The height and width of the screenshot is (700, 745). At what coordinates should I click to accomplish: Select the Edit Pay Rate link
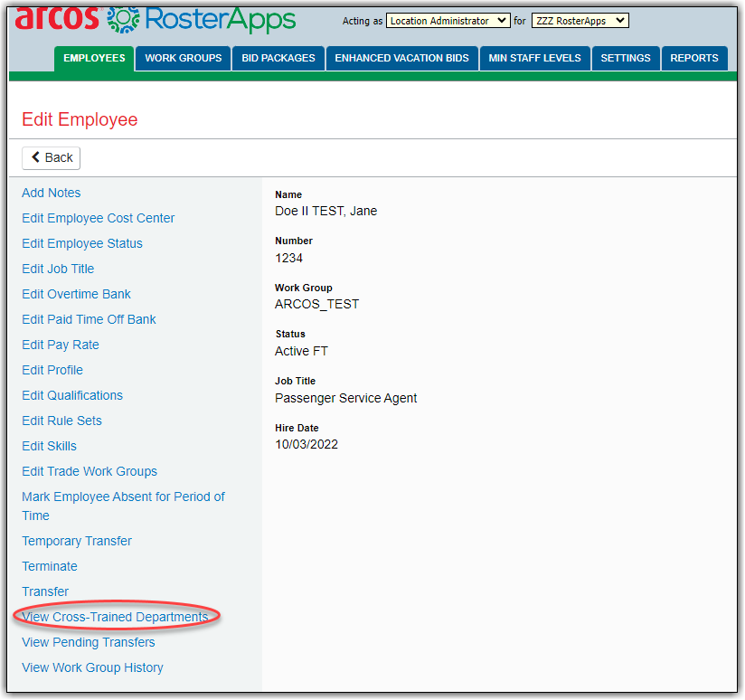(x=61, y=345)
